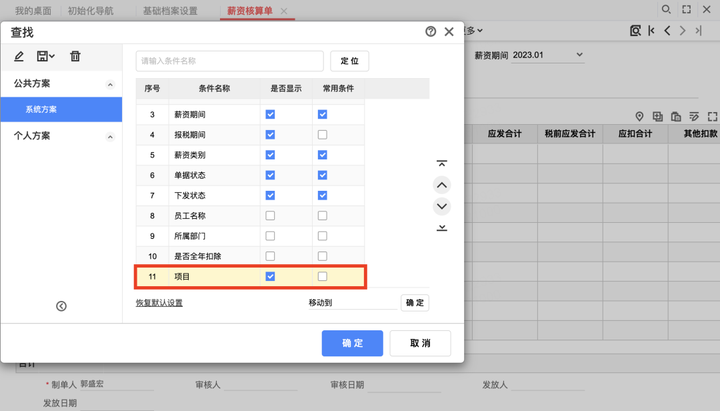The height and width of the screenshot is (411, 720).
Task: Select the 项目 condition row
Action: click(250, 276)
